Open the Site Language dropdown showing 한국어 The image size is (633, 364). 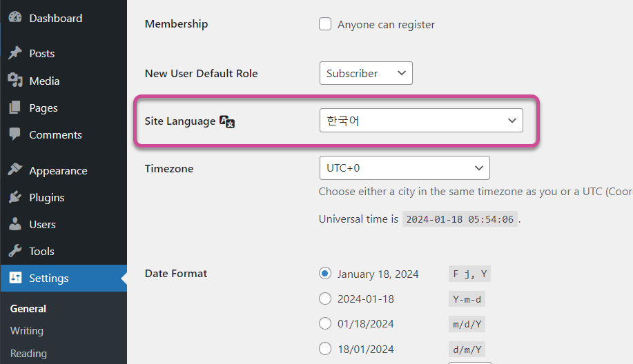click(x=421, y=120)
